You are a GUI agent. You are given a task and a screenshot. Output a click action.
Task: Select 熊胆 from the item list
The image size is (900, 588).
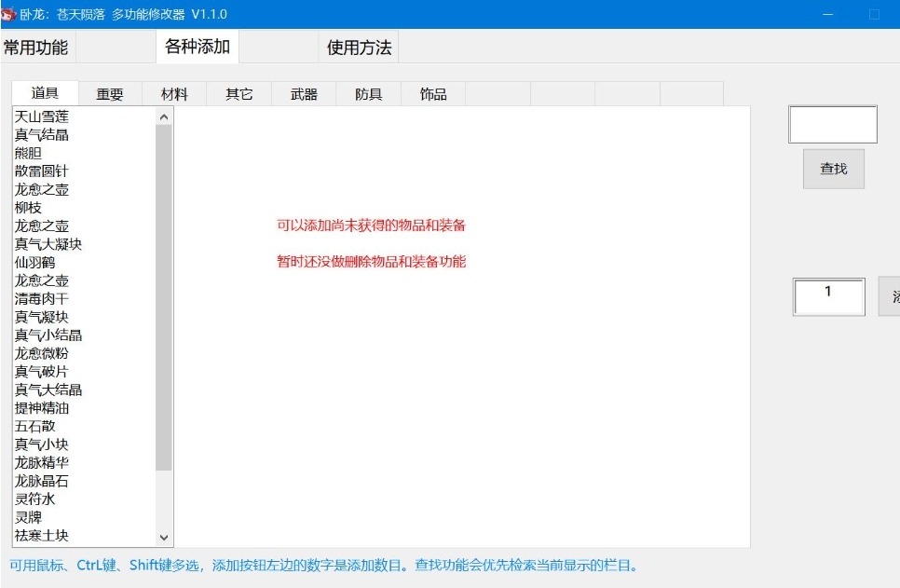28,153
